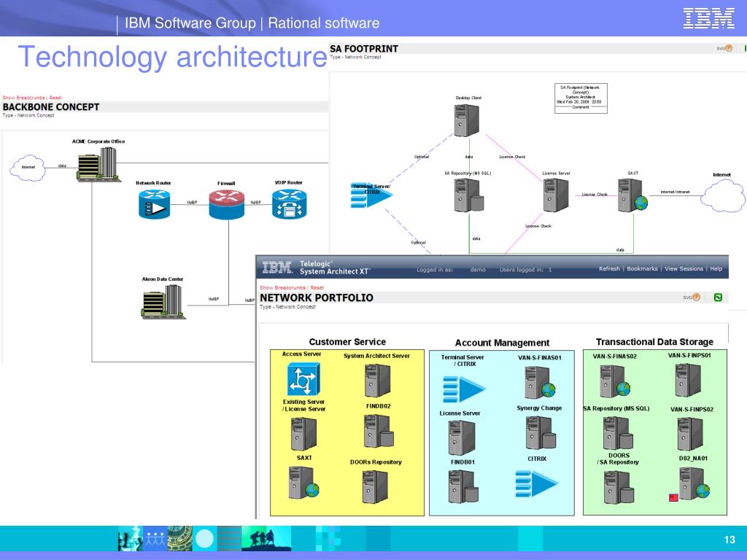Click Show Breadcrumbs in Network Portfolio
The width and height of the screenshot is (747, 560).
(x=282, y=287)
